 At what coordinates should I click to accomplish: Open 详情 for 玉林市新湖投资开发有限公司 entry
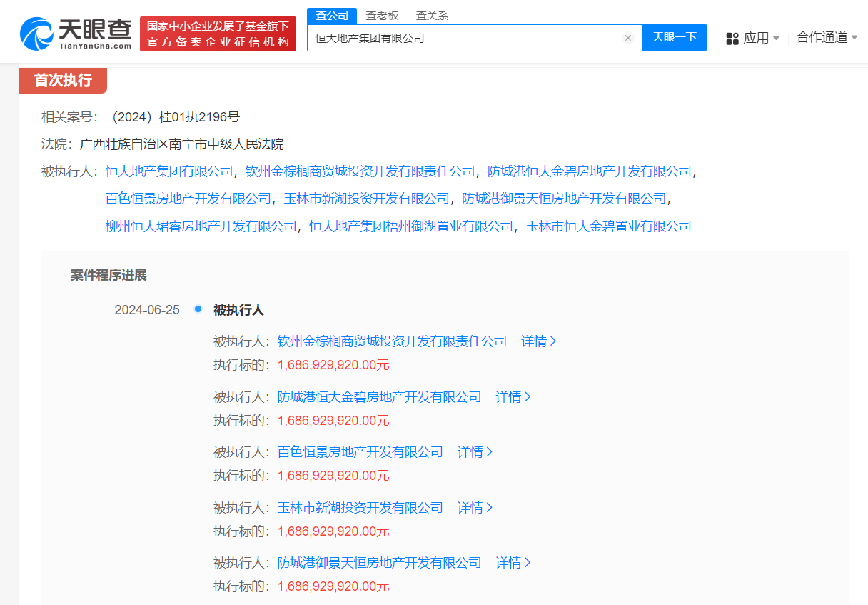point(475,508)
